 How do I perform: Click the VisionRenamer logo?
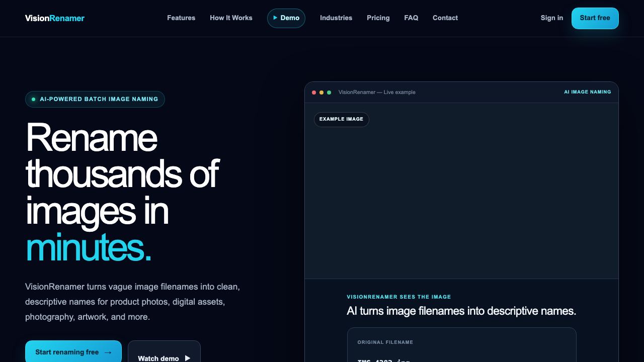pos(55,18)
